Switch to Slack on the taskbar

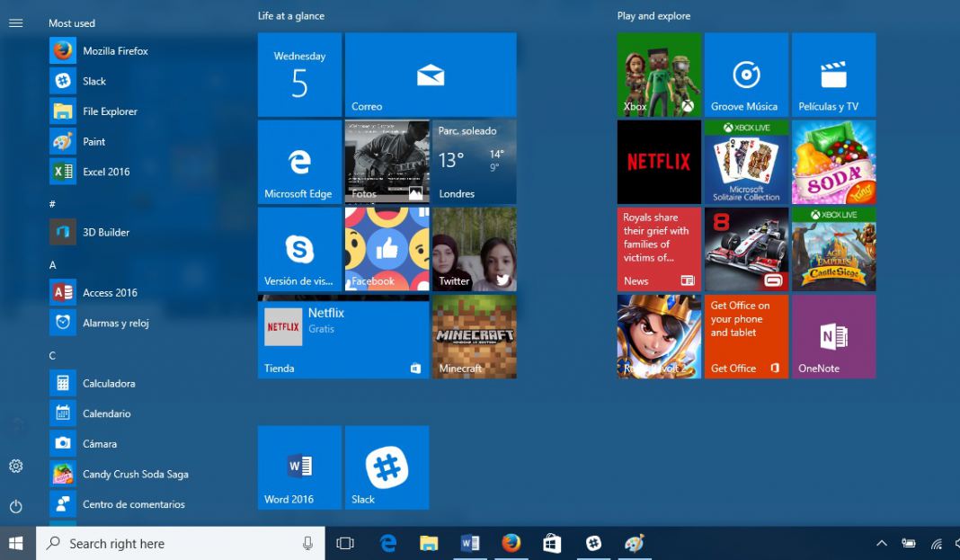pyautogui.click(x=593, y=544)
